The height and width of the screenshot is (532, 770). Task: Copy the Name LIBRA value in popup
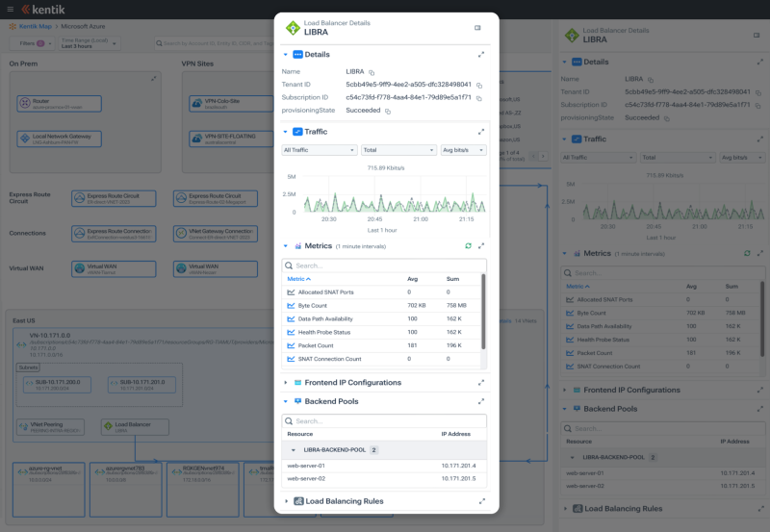[x=372, y=73]
